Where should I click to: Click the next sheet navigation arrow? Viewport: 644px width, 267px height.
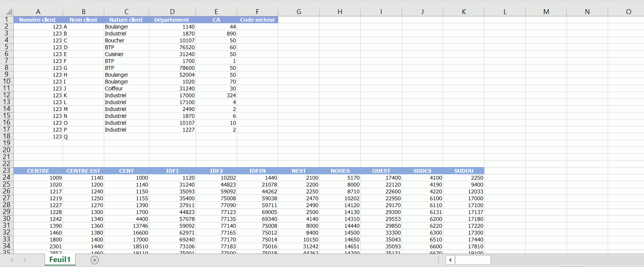pos(25,260)
